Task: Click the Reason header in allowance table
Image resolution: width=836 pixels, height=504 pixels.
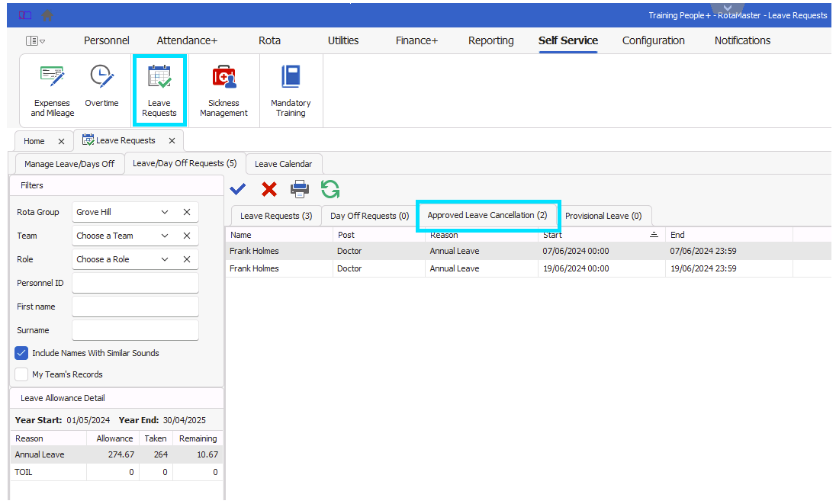Action: (x=49, y=438)
